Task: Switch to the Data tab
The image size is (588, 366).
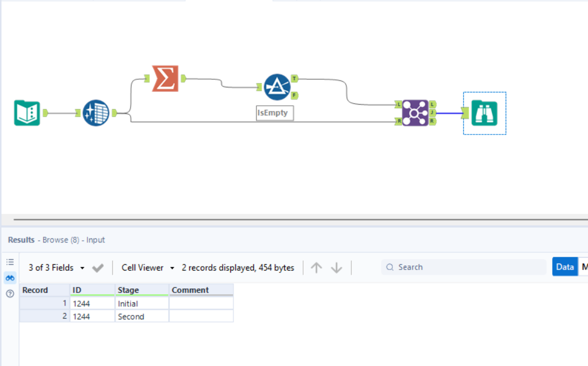Action: tap(564, 267)
